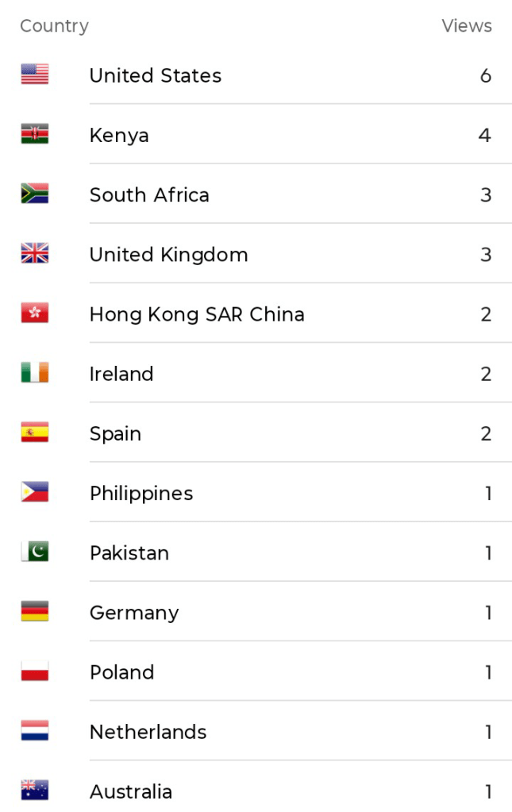Click the Netherlands country name

[148, 732]
